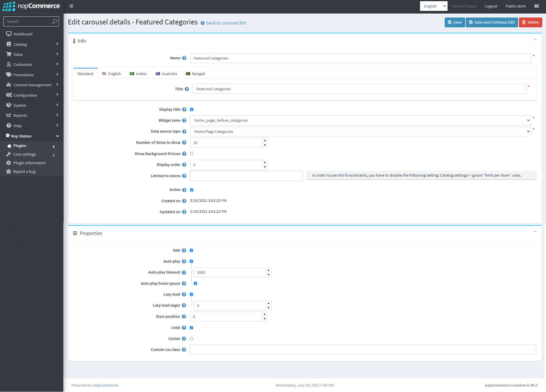Collapse the Properties panel
The height and width of the screenshot is (392, 546).
535,232
